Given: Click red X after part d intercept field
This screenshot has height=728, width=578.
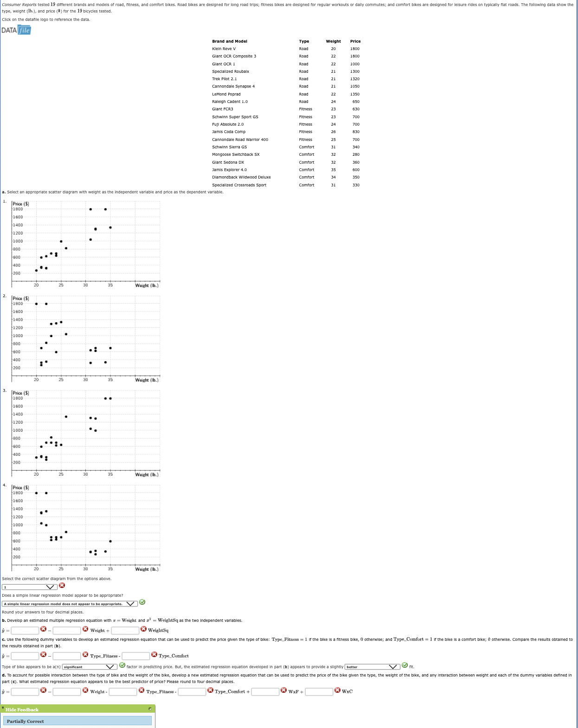Looking at the screenshot, I should point(43,690).
